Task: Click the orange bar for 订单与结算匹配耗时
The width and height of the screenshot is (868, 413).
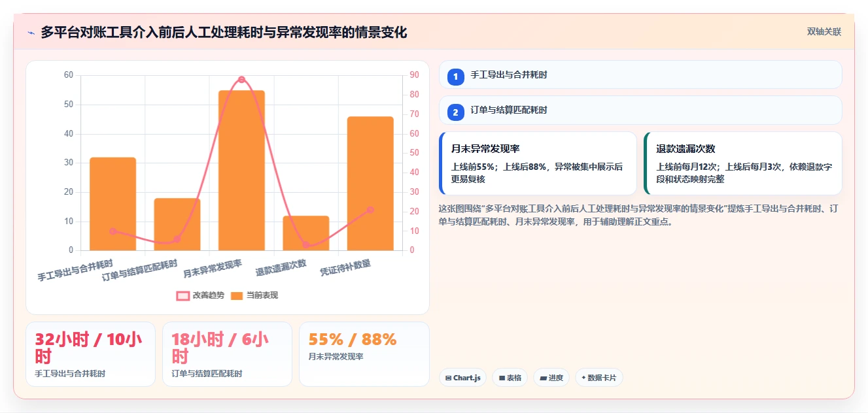Action: pyautogui.click(x=177, y=224)
